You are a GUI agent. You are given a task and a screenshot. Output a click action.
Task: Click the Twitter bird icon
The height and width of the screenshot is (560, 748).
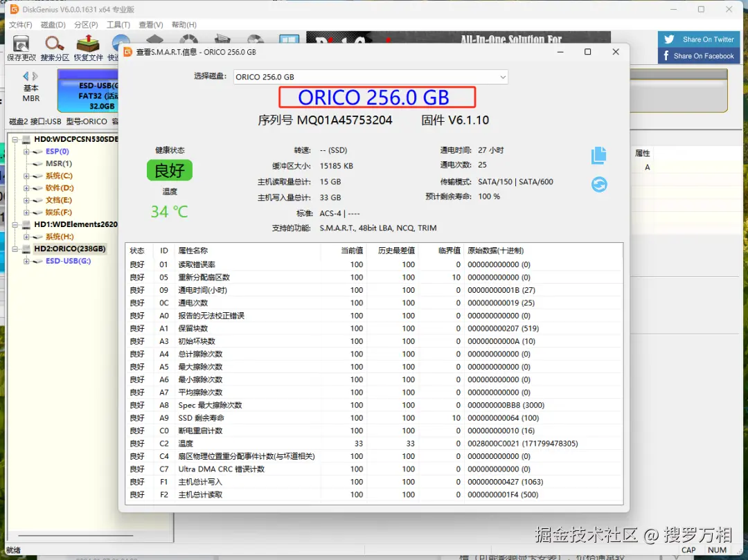point(669,39)
